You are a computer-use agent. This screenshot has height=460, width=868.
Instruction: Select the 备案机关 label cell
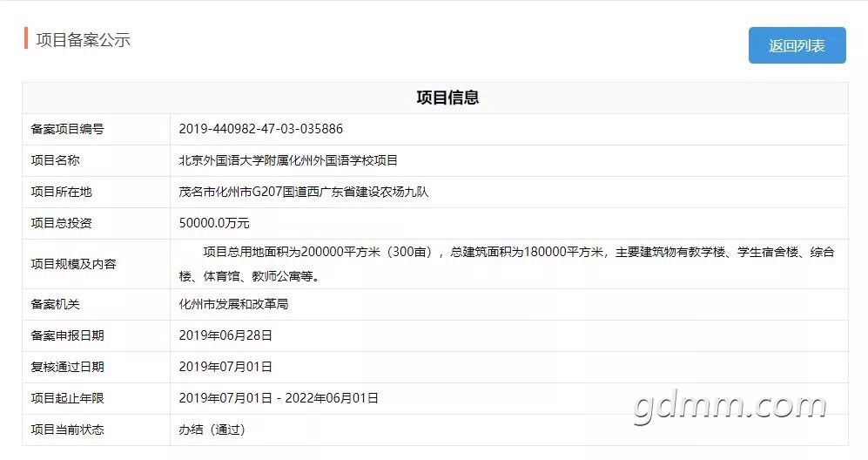pyautogui.click(x=96, y=304)
